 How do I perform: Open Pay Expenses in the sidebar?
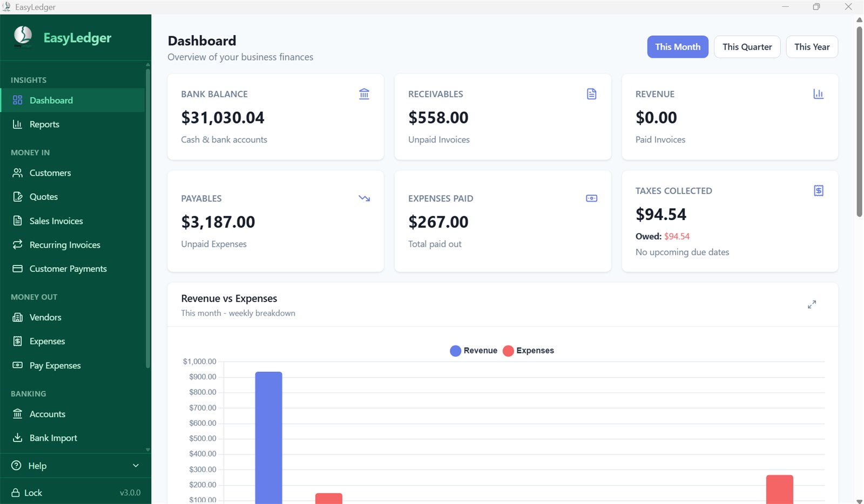tap(72, 365)
